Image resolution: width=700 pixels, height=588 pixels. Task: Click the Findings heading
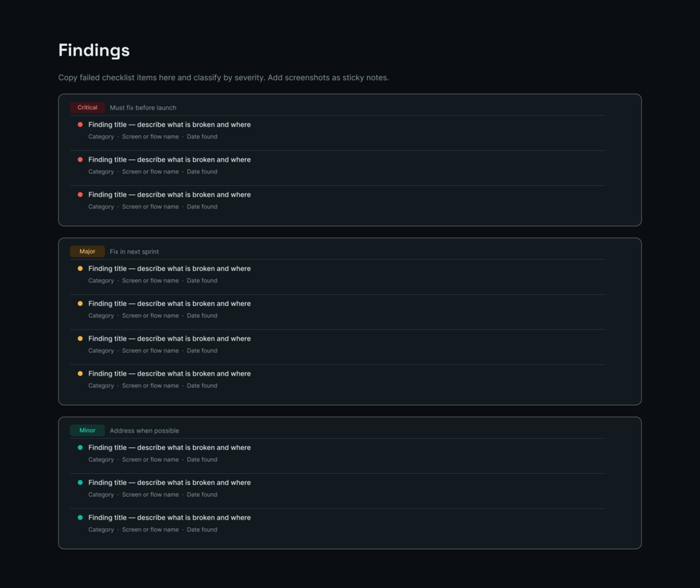94,50
